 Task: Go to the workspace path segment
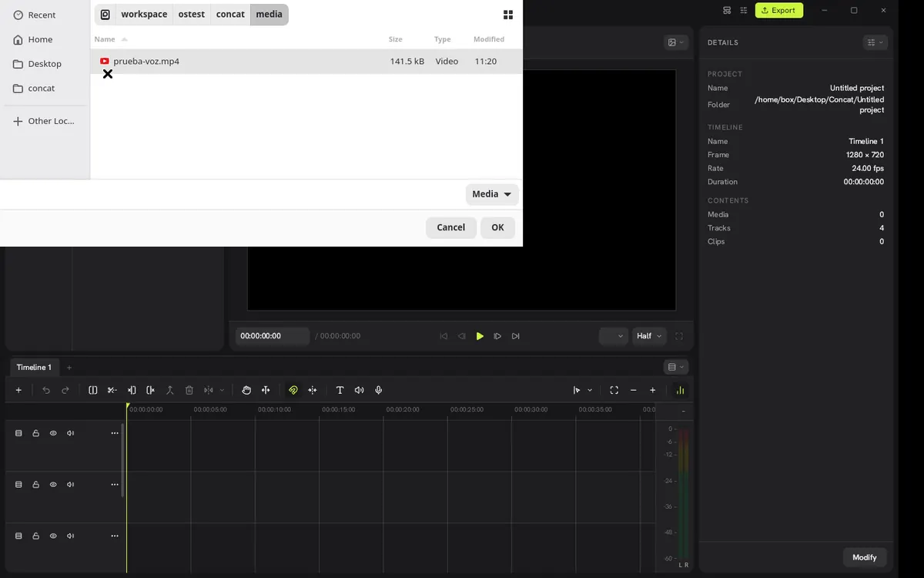pyautogui.click(x=144, y=14)
